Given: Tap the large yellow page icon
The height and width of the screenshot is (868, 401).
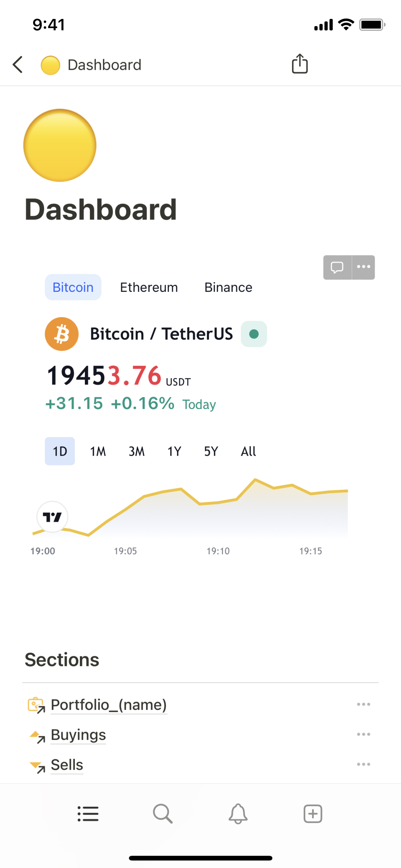Looking at the screenshot, I should (60, 145).
